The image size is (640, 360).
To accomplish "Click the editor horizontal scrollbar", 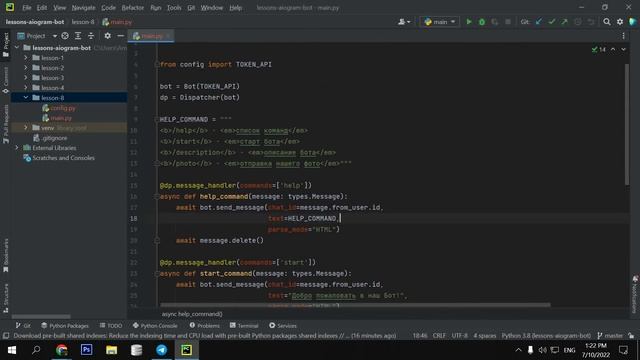I will pos(355,304).
